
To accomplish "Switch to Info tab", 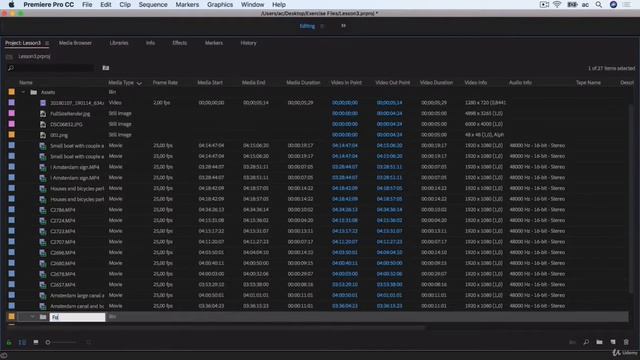I will point(150,43).
